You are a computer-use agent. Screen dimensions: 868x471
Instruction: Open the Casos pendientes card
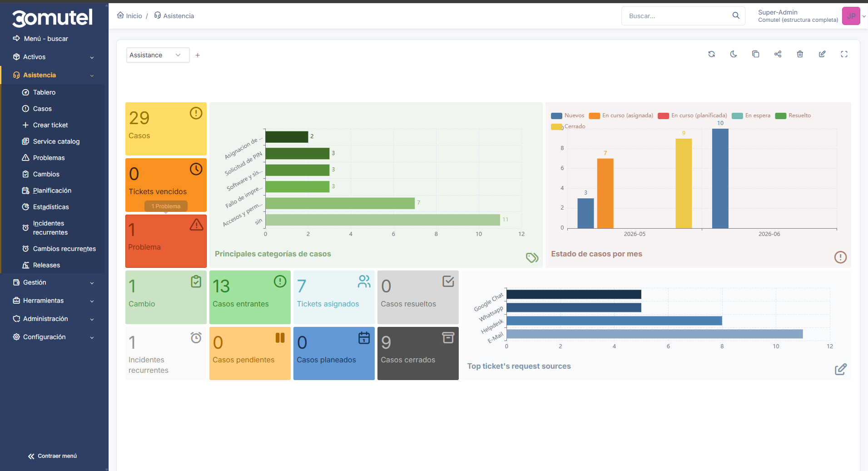tap(250, 353)
